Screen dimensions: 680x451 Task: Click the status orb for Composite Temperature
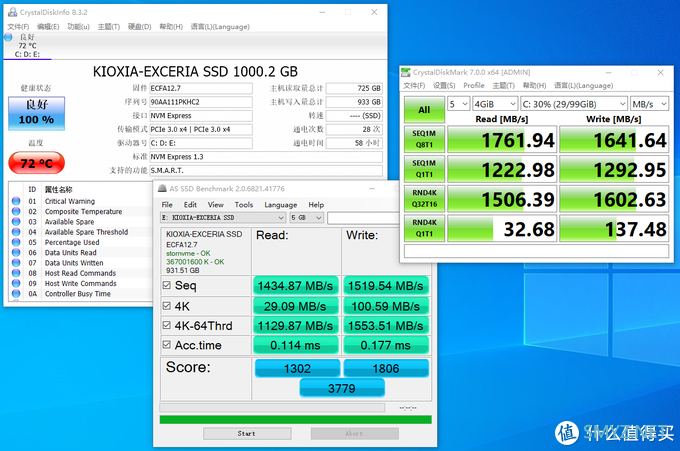click(x=16, y=211)
